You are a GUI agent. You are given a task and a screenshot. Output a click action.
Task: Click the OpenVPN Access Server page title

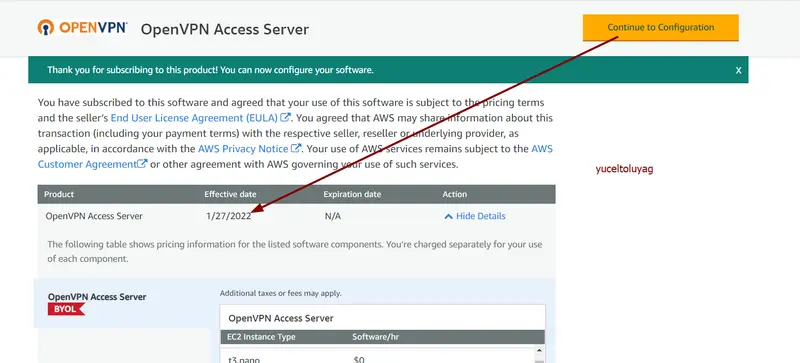click(225, 29)
